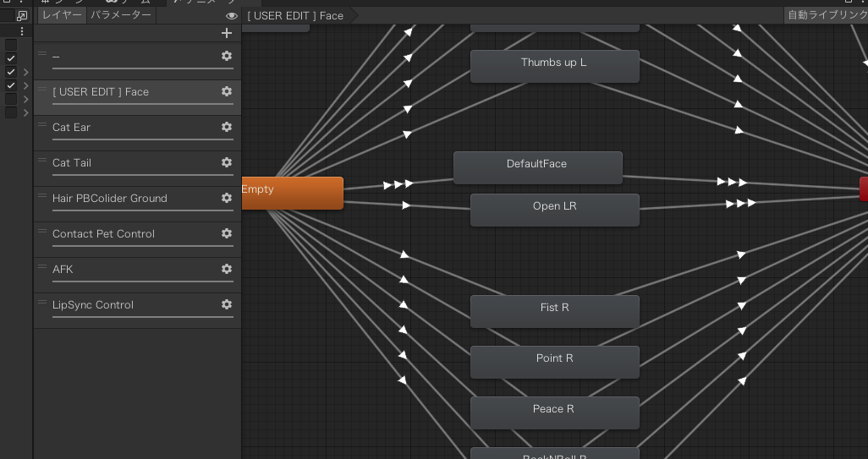Expand the arrow beside the bottom-most left-strip checkbox
This screenshot has width=868, height=459.
coord(25,112)
